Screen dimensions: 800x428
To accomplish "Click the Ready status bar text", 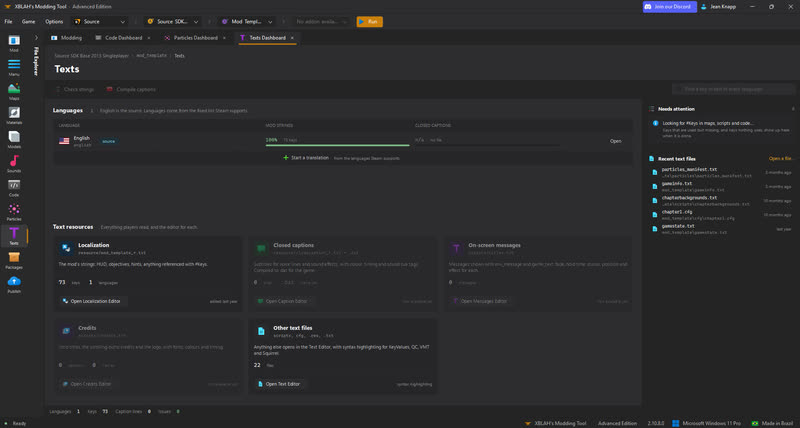I will tap(19, 423).
